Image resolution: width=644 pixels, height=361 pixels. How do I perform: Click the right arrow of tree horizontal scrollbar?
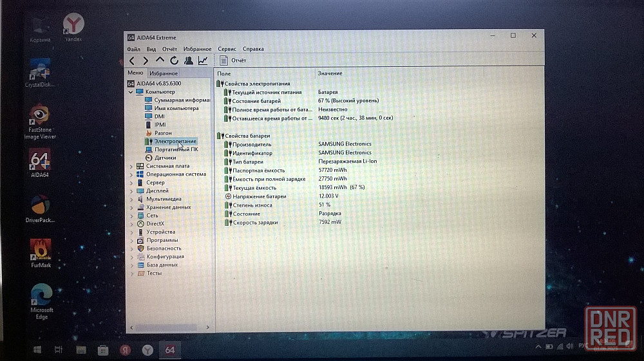point(208,328)
